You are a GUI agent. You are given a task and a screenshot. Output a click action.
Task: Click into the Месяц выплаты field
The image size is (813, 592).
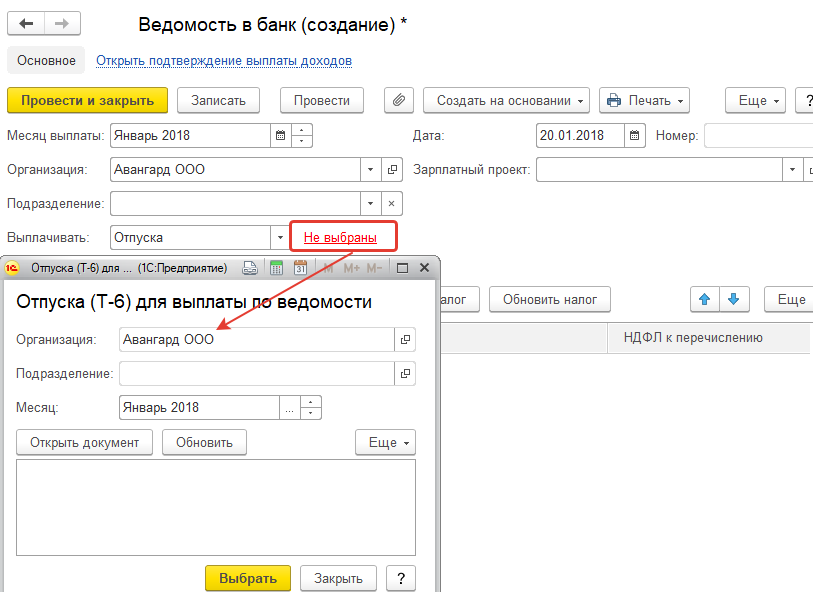click(x=190, y=135)
